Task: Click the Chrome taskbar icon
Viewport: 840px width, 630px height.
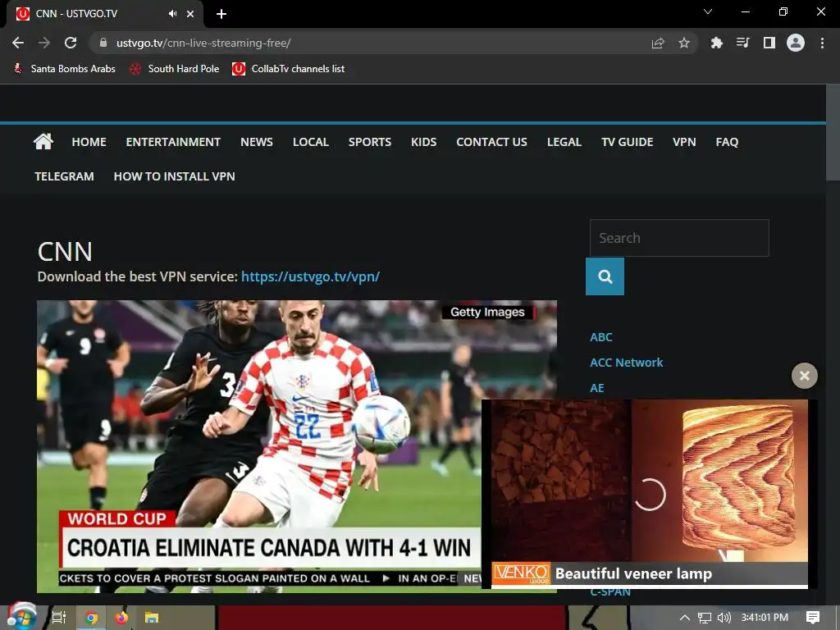Action: [x=92, y=618]
